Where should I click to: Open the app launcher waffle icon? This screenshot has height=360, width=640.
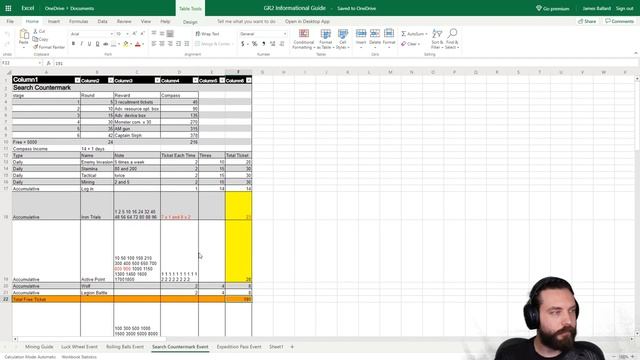[x=8, y=8]
